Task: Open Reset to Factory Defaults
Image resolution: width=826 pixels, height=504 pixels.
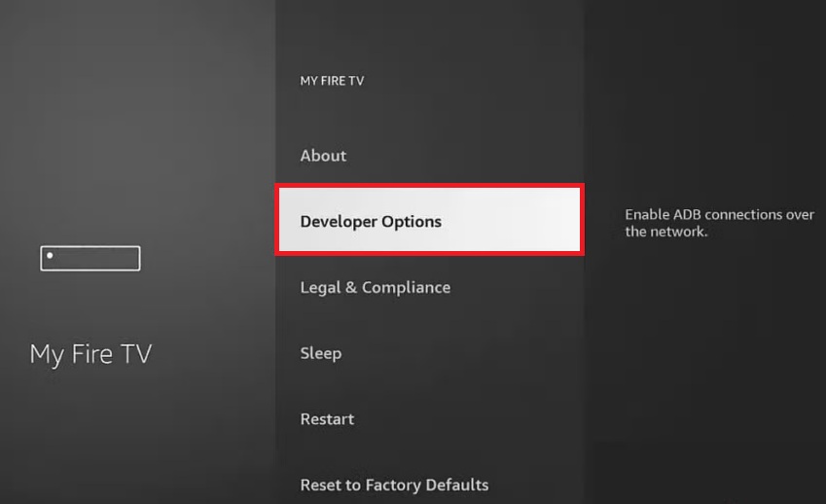Action: 429,484
